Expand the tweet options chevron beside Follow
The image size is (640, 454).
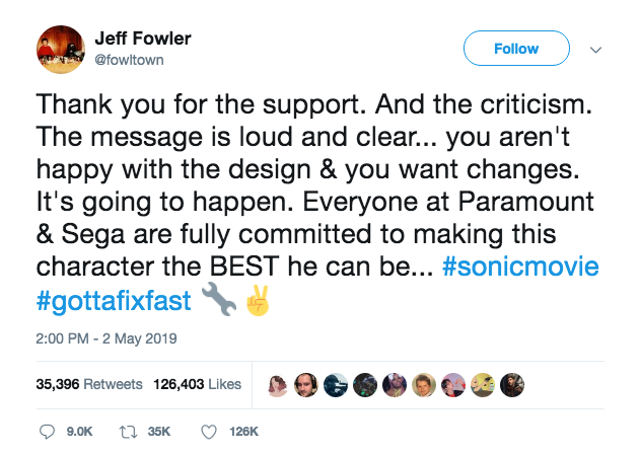click(x=597, y=48)
